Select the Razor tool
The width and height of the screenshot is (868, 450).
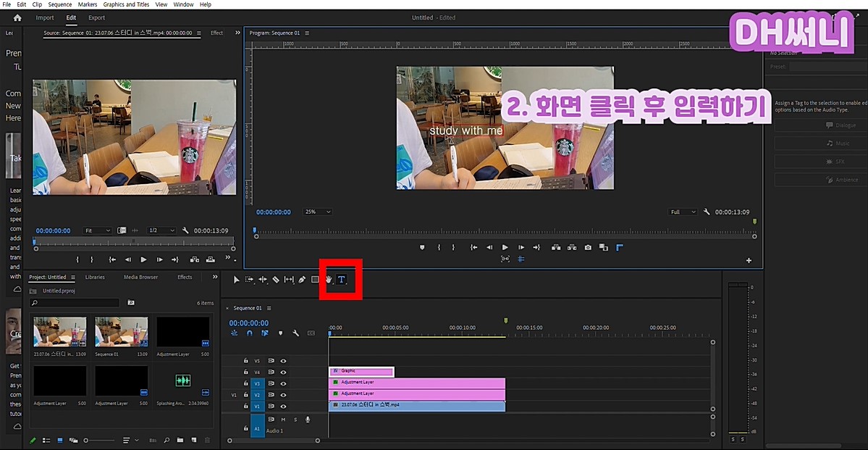(x=276, y=280)
